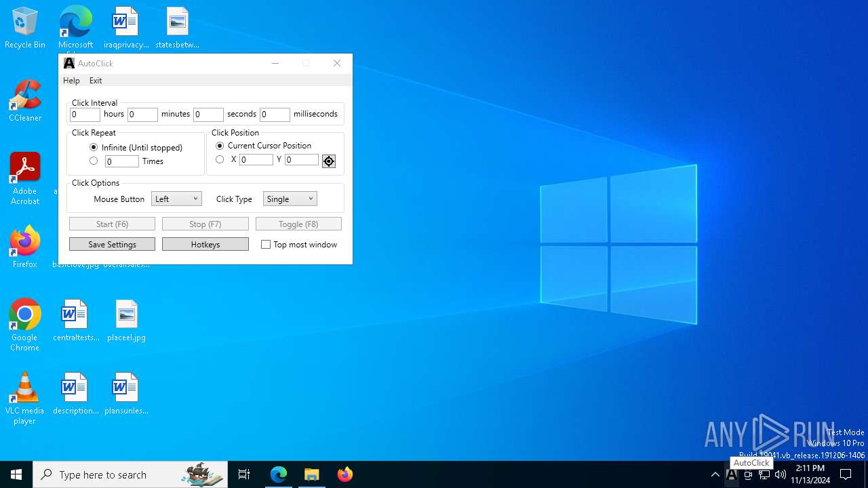This screenshot has width=868, height=488.
Task: Click the crosshair pick-location icon
Action: 329,161
